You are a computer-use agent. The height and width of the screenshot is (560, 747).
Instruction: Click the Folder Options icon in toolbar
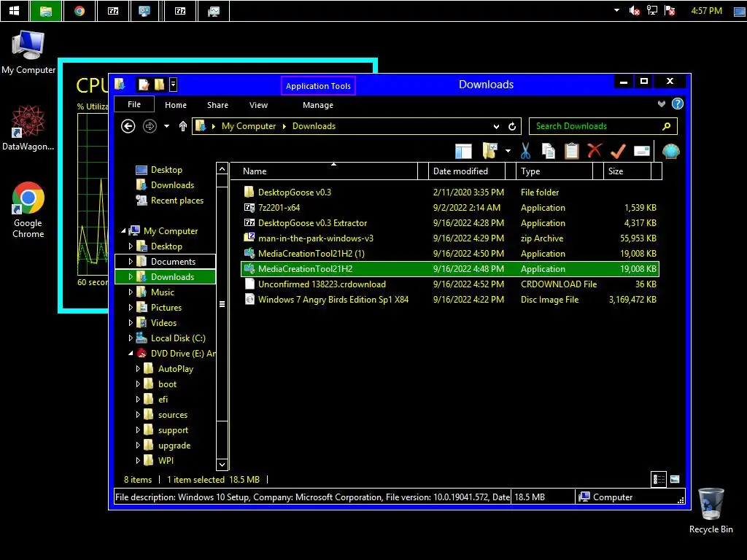[489, 151]
